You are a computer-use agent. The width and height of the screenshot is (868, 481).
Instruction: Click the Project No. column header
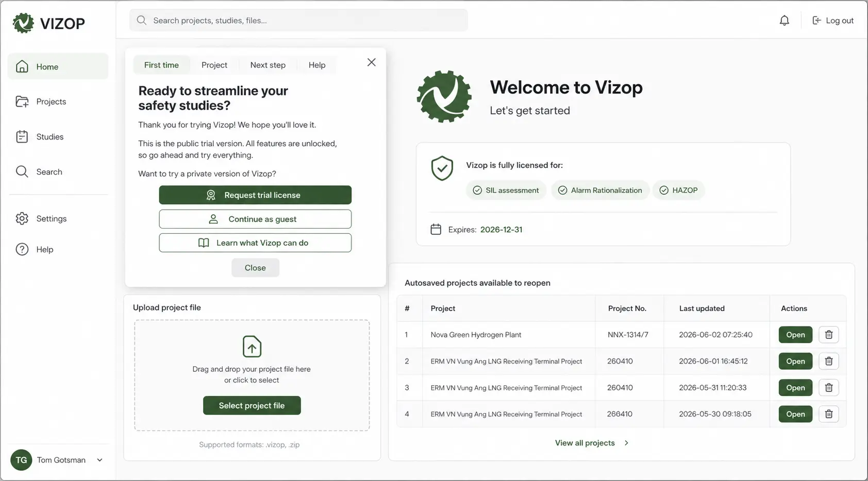[x=627, y=308]
